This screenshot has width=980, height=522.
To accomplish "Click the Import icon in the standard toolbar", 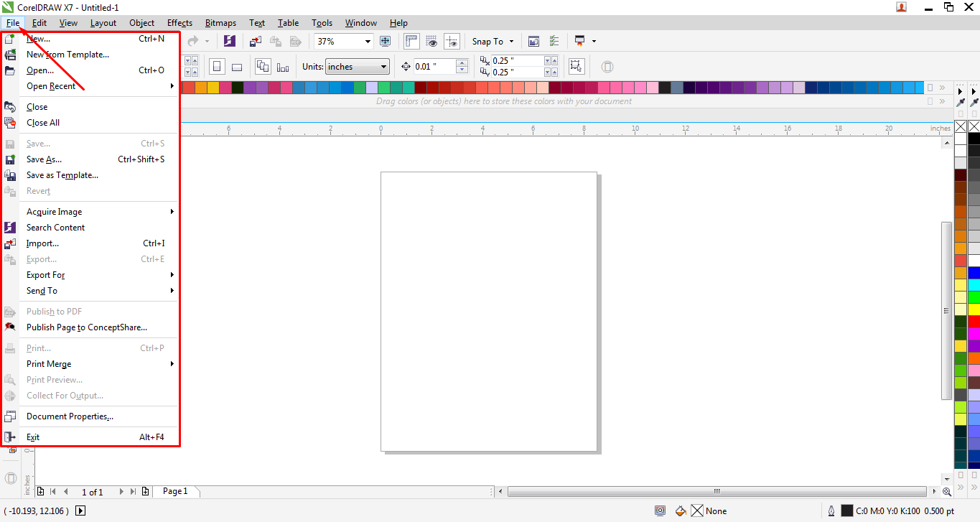I will (x=256, y=41).
